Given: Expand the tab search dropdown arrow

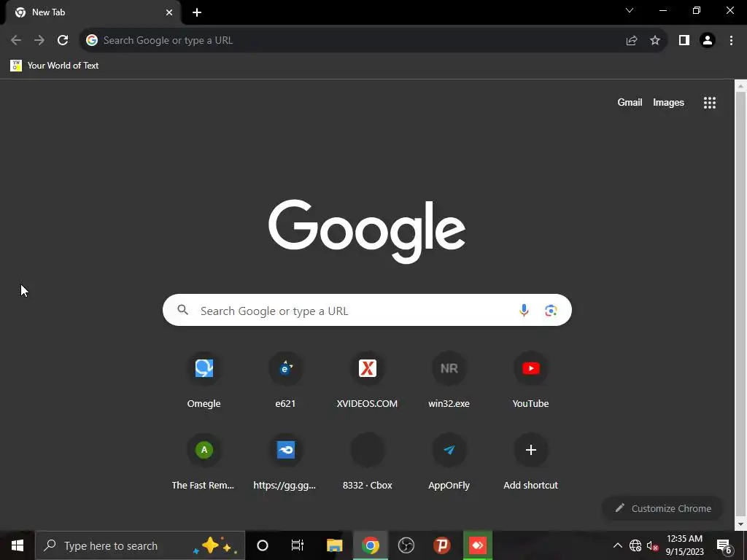Looking at the screenshot, I should click(x=630, y=10).
